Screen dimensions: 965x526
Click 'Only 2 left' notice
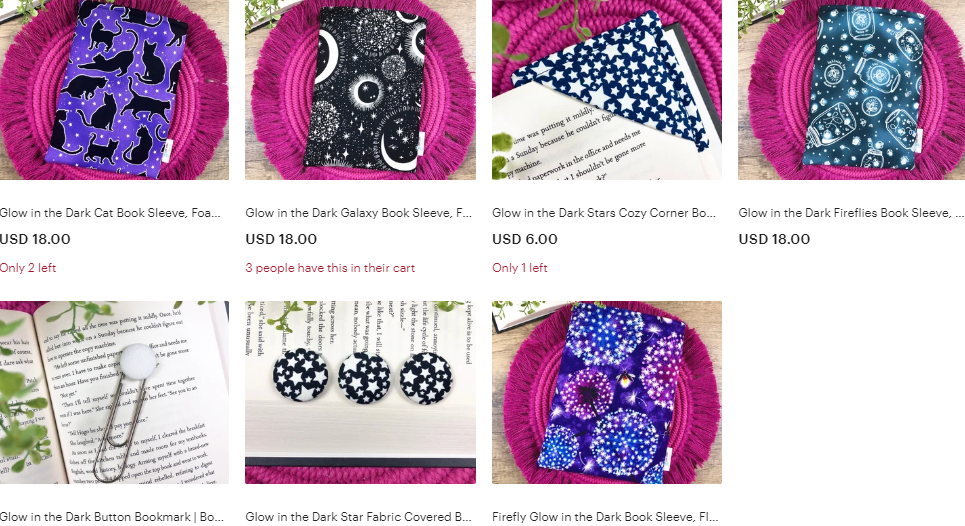tap(28, 268)
